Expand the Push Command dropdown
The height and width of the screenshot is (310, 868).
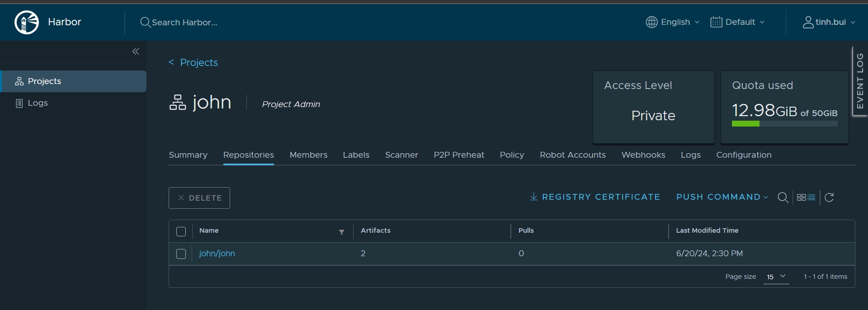[722, 197]
